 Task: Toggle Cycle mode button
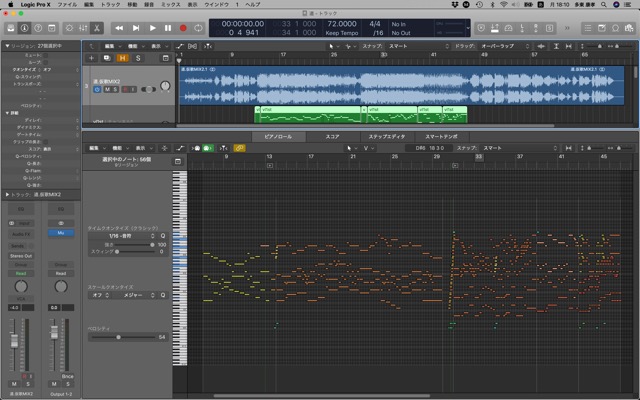point(198,28)
